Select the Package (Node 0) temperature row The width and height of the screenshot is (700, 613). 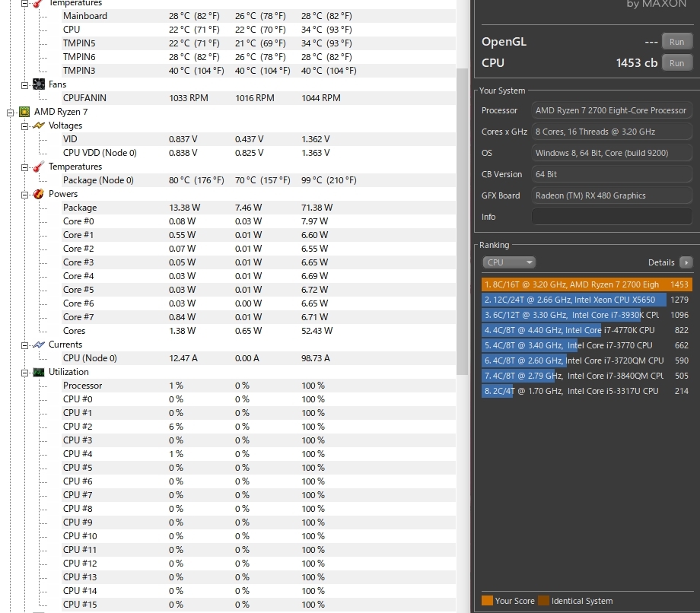pyautogui.click(x=259, y=180)
